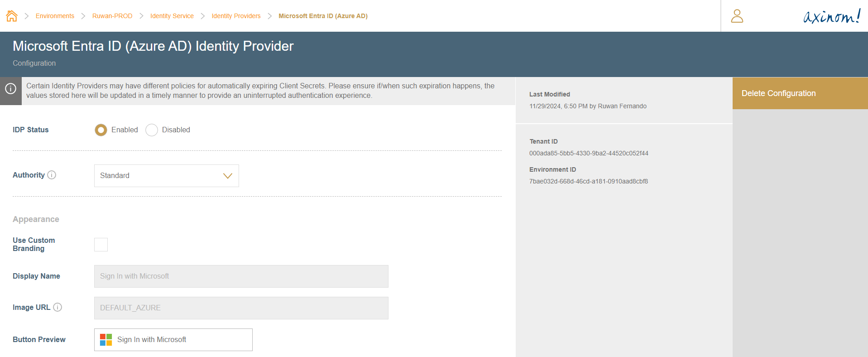The height and width of the screenshot is (357, 868).
Task: Open Identity Service breadcrumb
Action: (x=172, y=16)
